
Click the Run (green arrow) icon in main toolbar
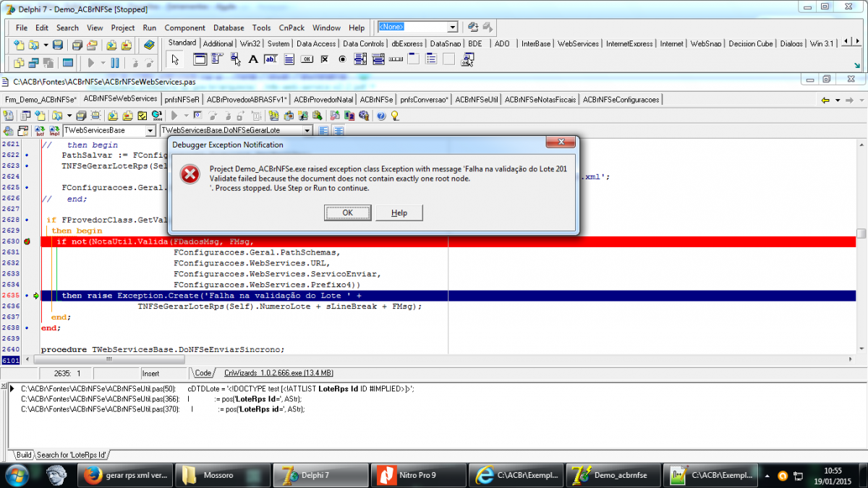point(91,63)
